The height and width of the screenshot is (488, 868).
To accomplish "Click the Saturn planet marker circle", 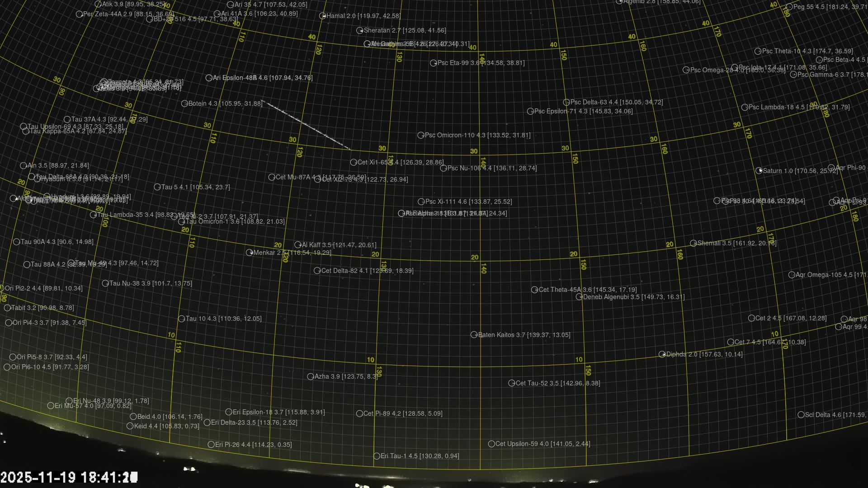I will pyautogui.click(x=759, y=171).
